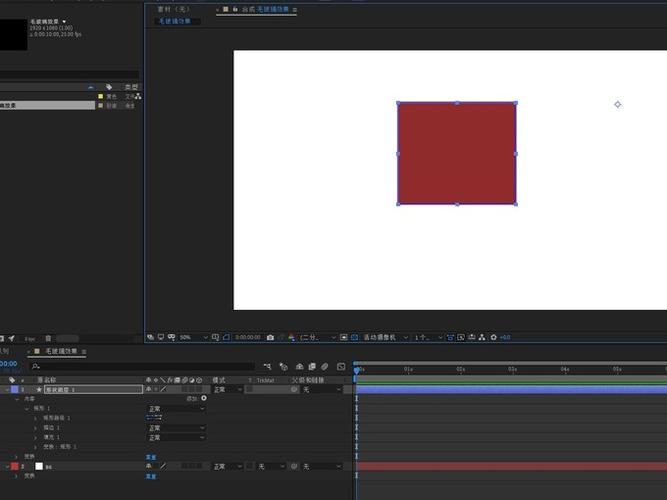667x500 pixels.
Task: Toggle quality switch on the shape layer 1
Action: pos(163,389)
